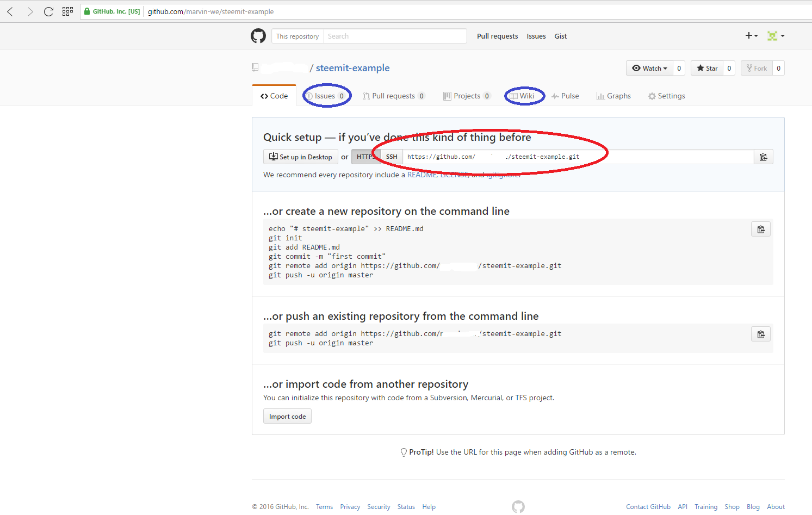The height and width of the screenshot is (515, 812).
Task: Click the green secure padlock icon
Action: 87,11
